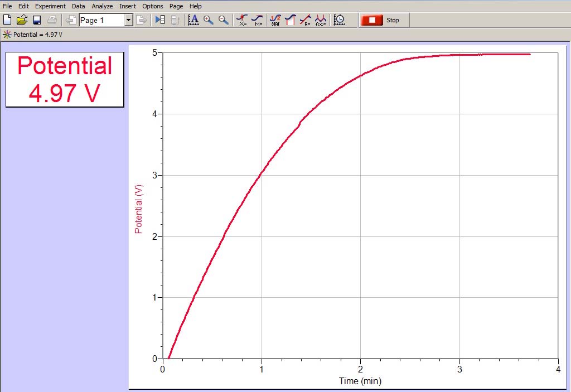Click the Potential 4.97 V digital meter
Viewport: 571px width, 392px height.
tap(65, 79)
